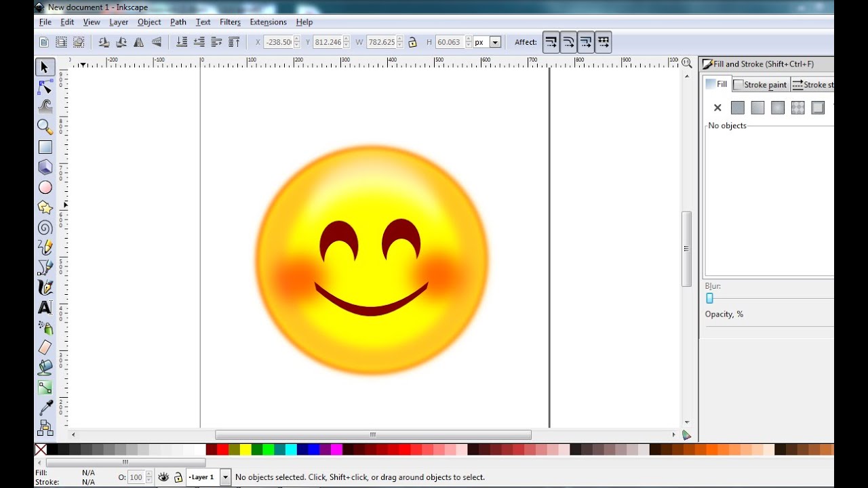Select the Ellipse circle tool
Image resolution: width=868 pixels, height=488 pixels.
coord(45,188)
